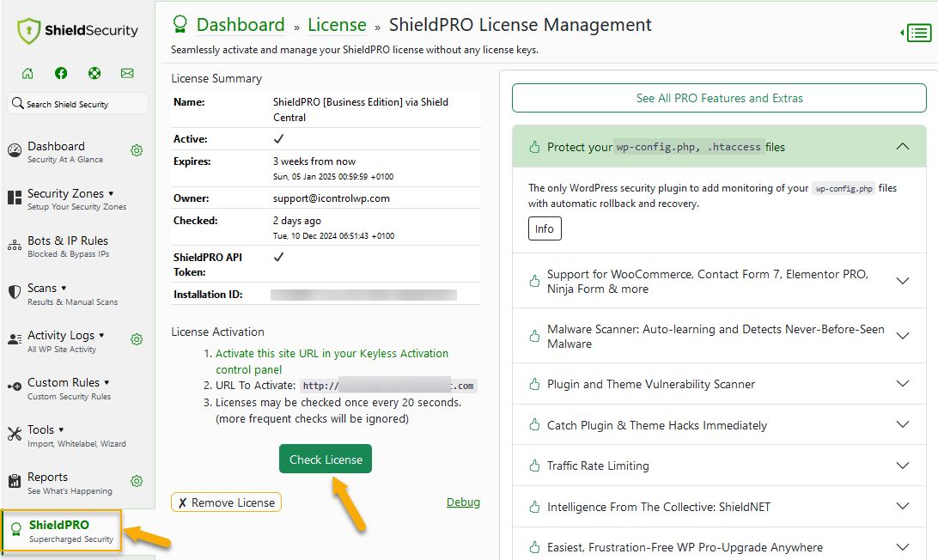Click the Info button
Image resolution: width=938 pixels, height=560 pixels.
(545, 228)
